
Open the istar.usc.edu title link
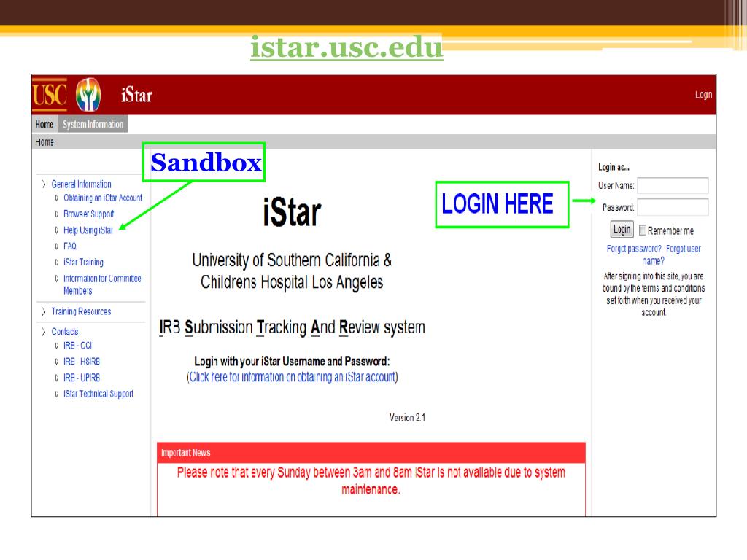(347, 47)
